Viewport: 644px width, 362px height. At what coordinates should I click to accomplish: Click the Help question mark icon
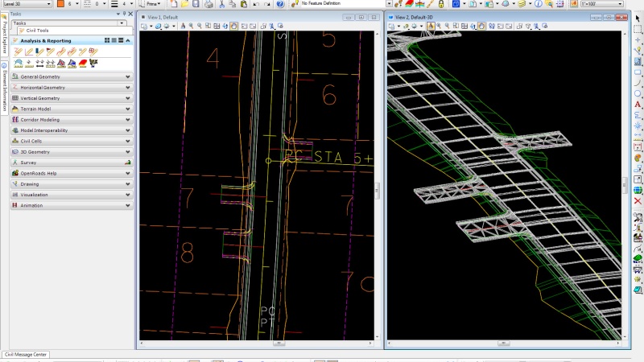click(x=279, y=4)
